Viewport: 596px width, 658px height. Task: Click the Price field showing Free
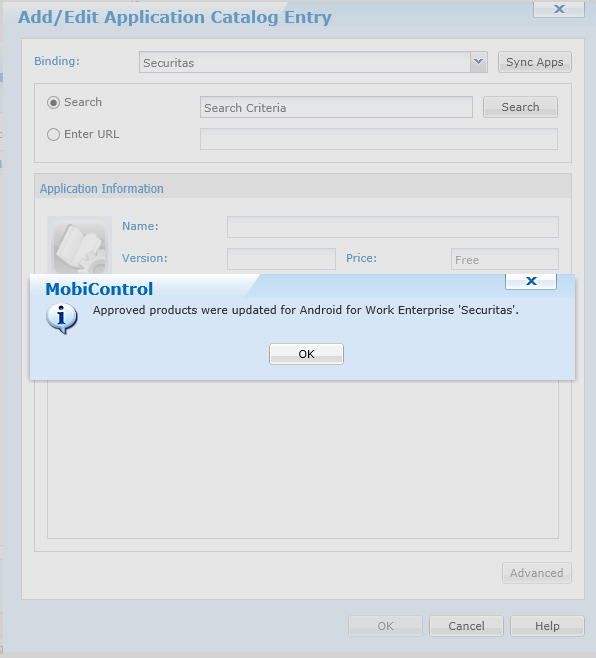505,258
